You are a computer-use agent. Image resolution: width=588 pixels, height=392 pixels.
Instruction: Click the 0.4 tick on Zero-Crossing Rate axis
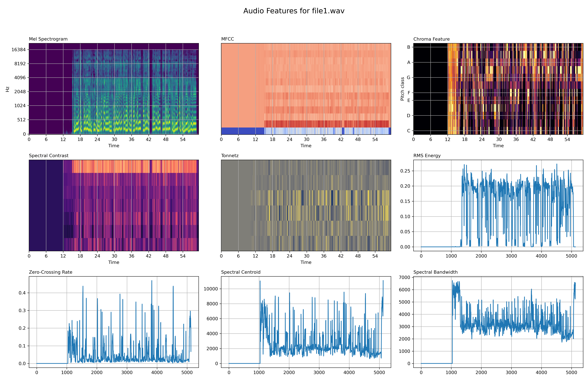[22, 293]
